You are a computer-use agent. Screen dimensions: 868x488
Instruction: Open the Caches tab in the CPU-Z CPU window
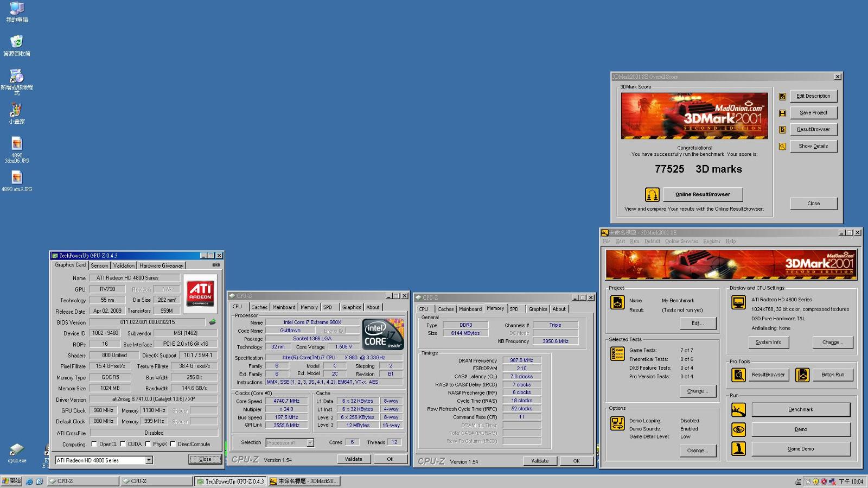tap(259, 307)
